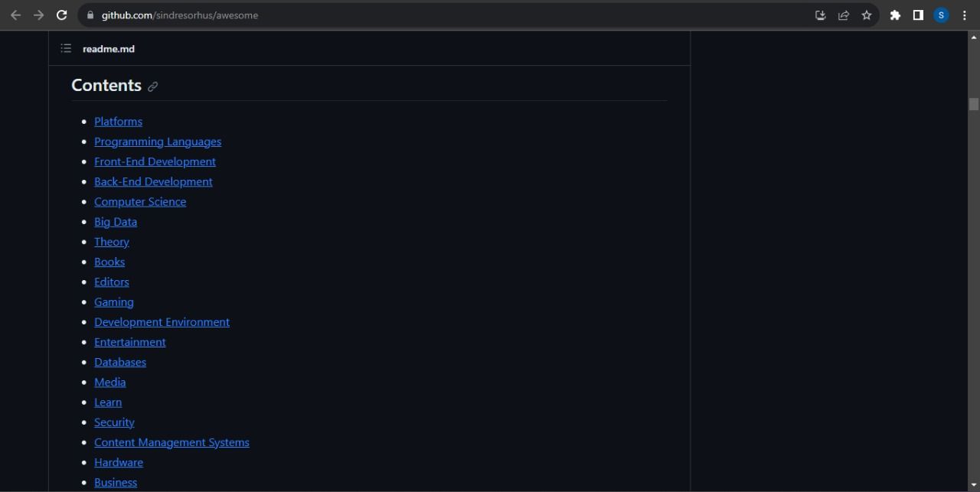Open the Extensions puzzle-piece icon
The width and height of the screenshot is (980, 492).
pos(894,15)
